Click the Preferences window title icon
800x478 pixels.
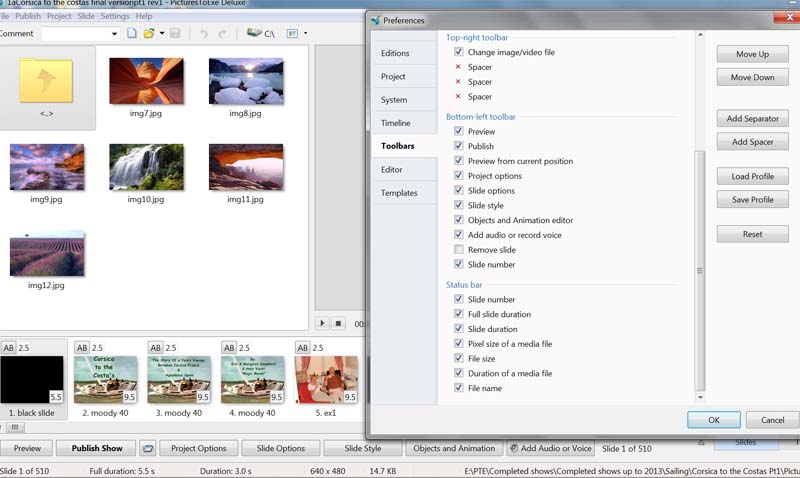pyautogui.click(x=376, y=20)
